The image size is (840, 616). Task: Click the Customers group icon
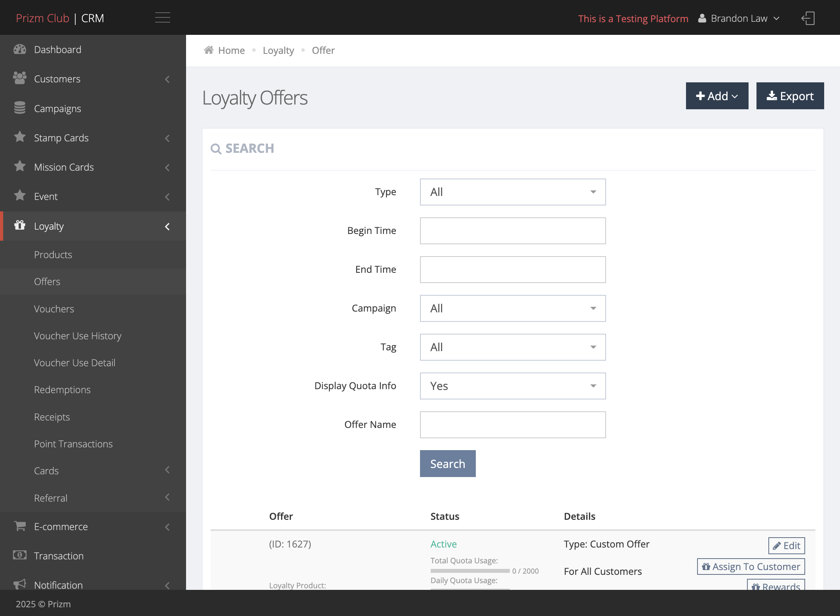click(x=20, y=78)
